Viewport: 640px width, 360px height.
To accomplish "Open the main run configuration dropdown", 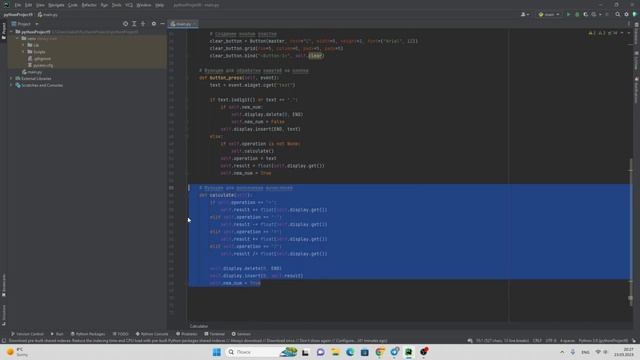I will point(549,14).
